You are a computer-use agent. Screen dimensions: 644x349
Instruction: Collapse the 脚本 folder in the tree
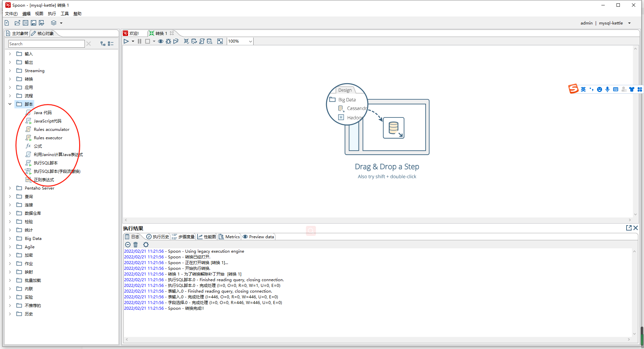click(10, 104)
